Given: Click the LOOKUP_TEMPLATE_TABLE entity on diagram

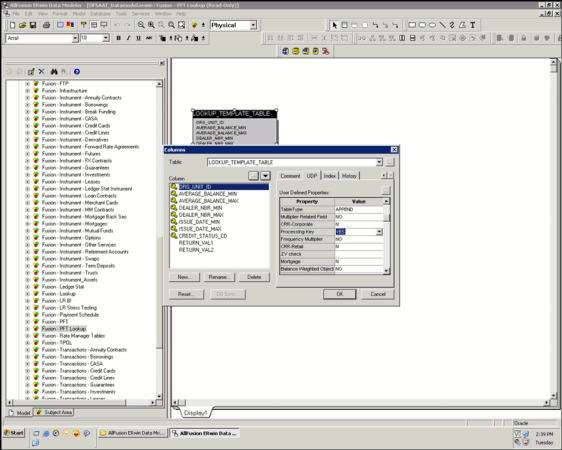Looking at the screenshot, I should click(x=235, y=127).
